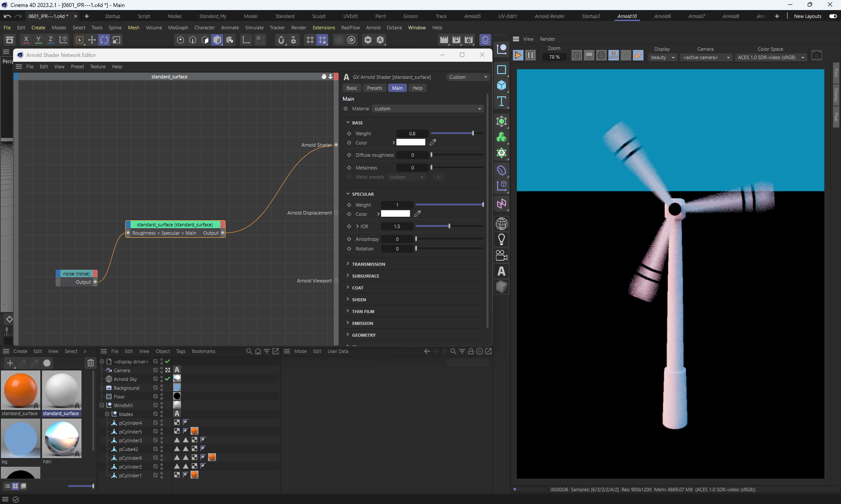This screenshot has width=841, height=504.
Task: Open the Arnold menu in menu bar
Action: [x=373, y=28]
